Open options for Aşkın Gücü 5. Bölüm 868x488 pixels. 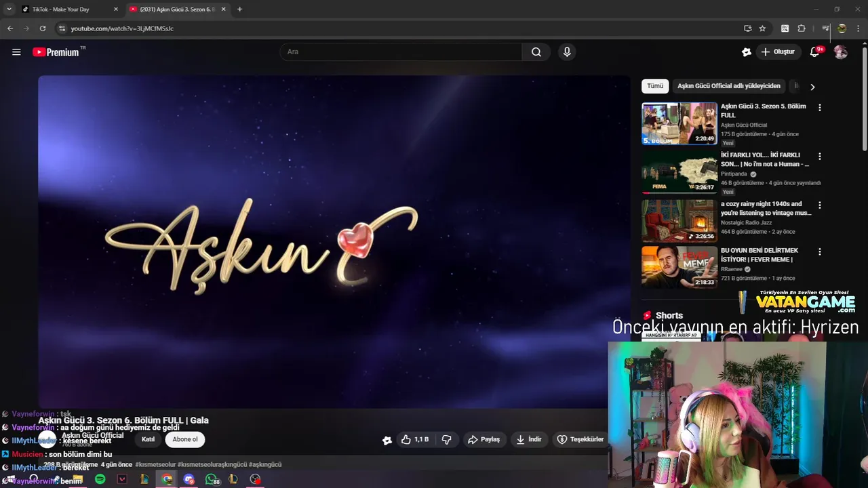point(820,107)
